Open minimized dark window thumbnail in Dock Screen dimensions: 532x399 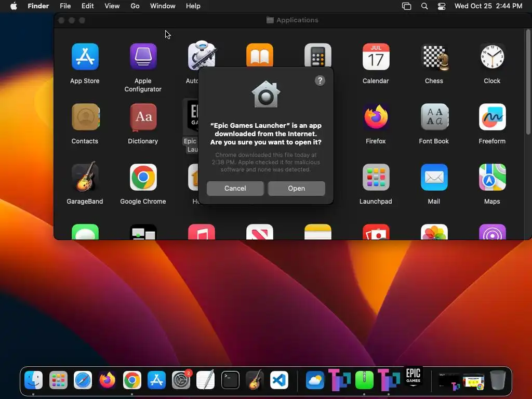tap(449, 381)
